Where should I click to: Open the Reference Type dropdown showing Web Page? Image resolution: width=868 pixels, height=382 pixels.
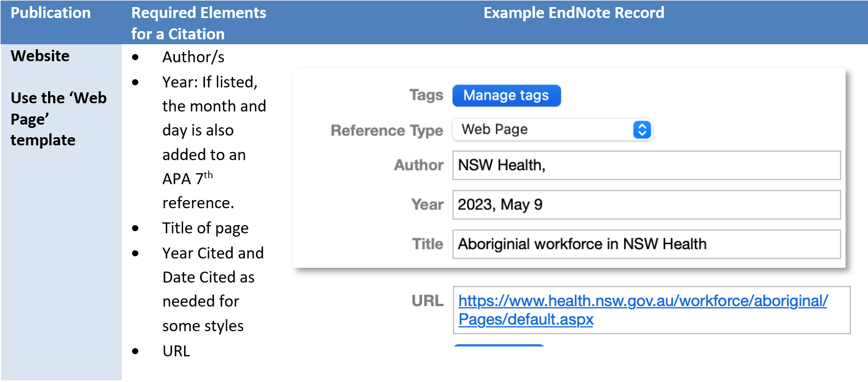pos(553,130)
